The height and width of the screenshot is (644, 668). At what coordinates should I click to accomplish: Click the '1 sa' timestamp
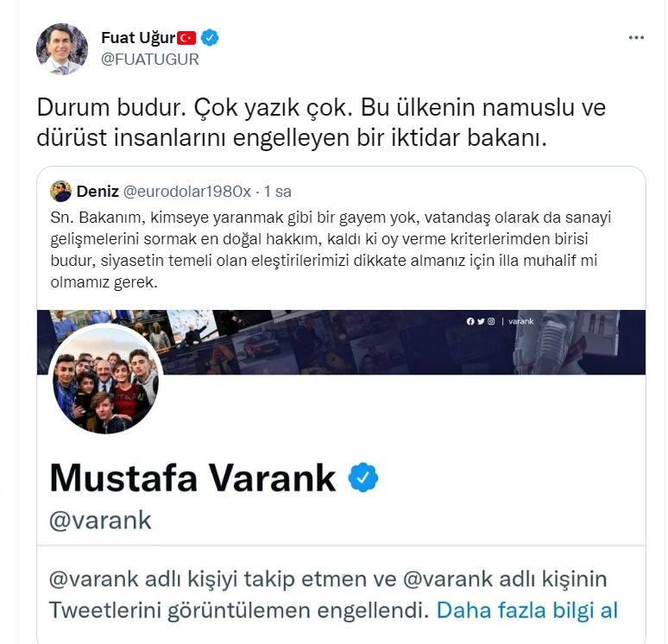point(278,192)
